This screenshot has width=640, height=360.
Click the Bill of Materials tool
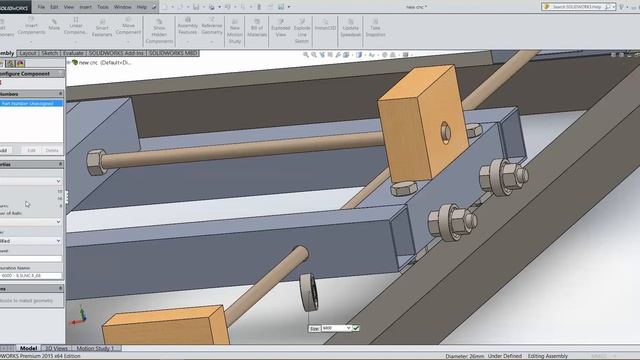257,28
